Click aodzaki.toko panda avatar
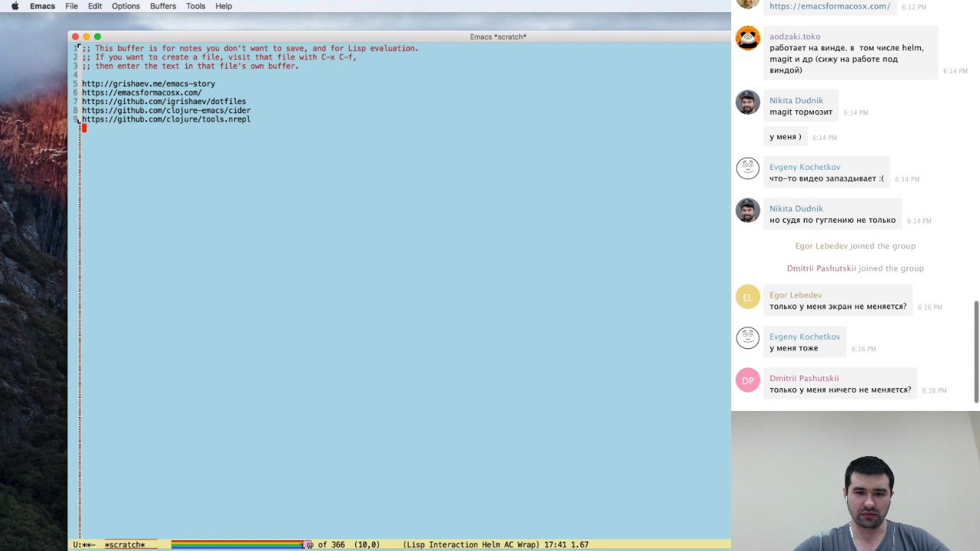Image resolution: width=980 pixels, height=551 pixels. pos(747,37)
